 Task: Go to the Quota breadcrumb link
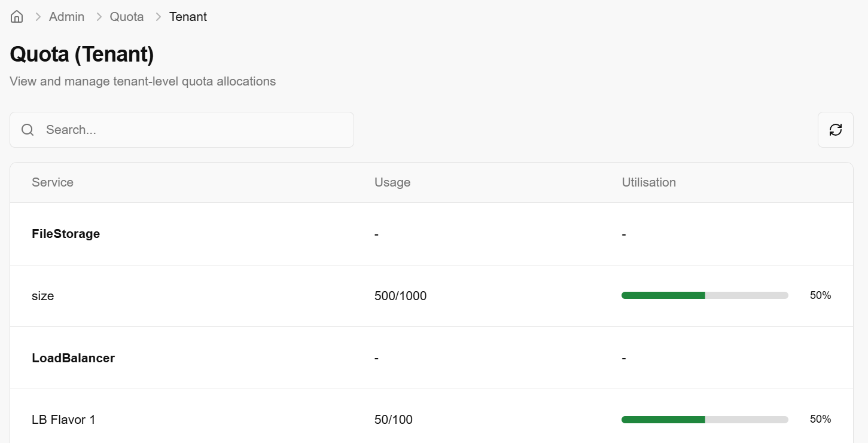pos(127,17)
